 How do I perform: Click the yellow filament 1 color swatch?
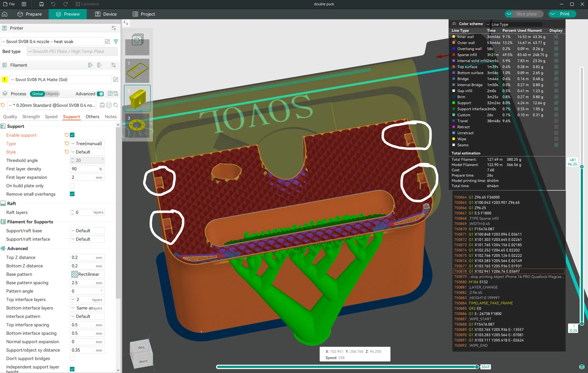(x=4, y=79)
